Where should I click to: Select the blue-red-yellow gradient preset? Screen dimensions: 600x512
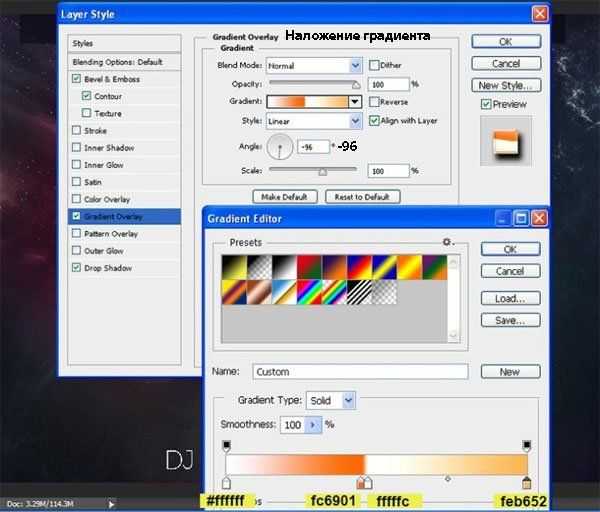pos(359,267)
